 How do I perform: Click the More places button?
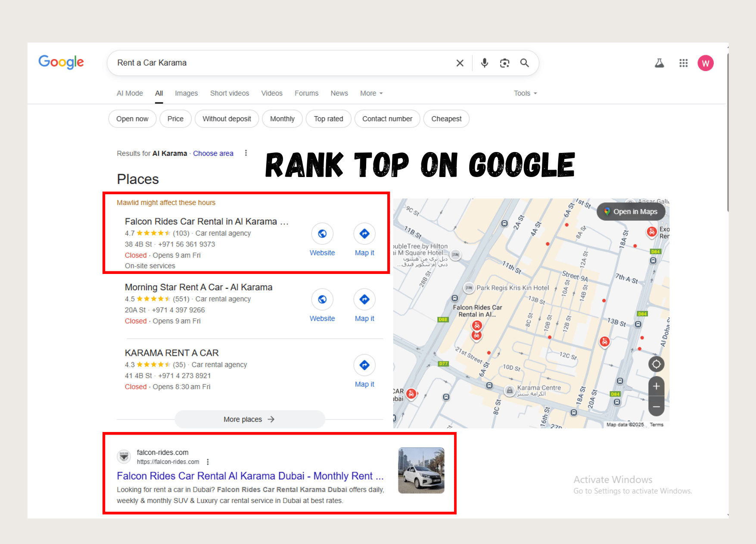click(x=249, y=419)
